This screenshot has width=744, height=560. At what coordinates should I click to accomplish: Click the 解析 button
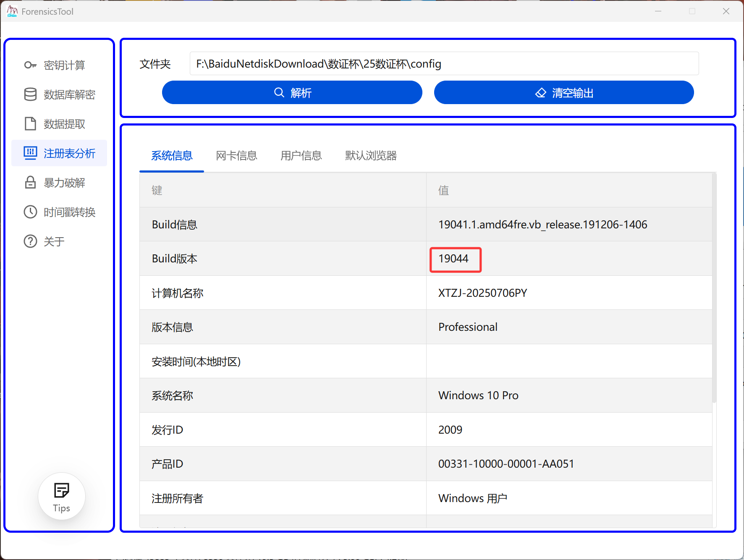292,92
